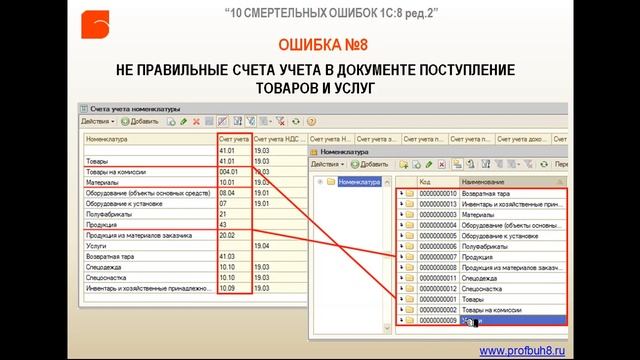Screen dimensions: 640x360
Task: Click folder icon of Товары row in Номенклатура list
Action: point(410,299)
